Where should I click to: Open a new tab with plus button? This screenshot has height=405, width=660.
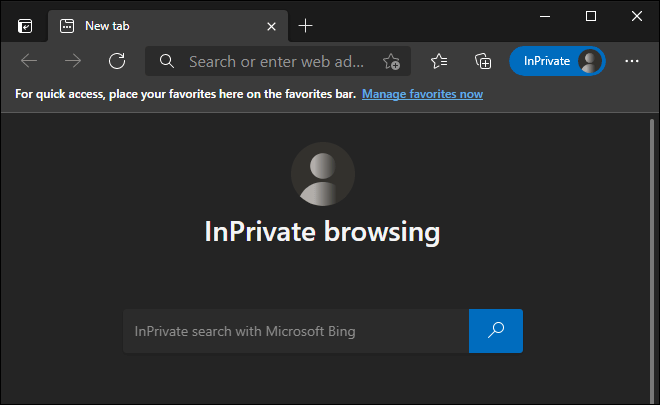point(305,26)
